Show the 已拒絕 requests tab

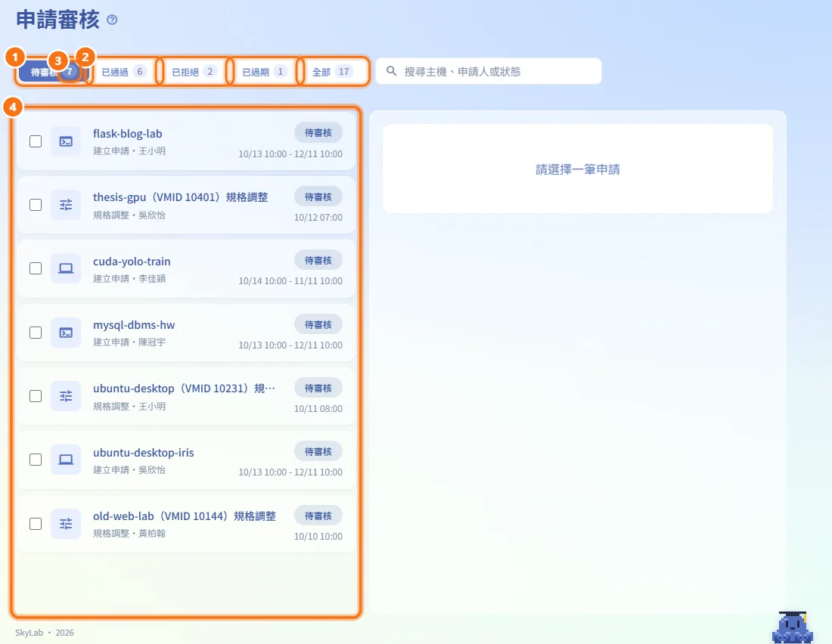(194, 72)
